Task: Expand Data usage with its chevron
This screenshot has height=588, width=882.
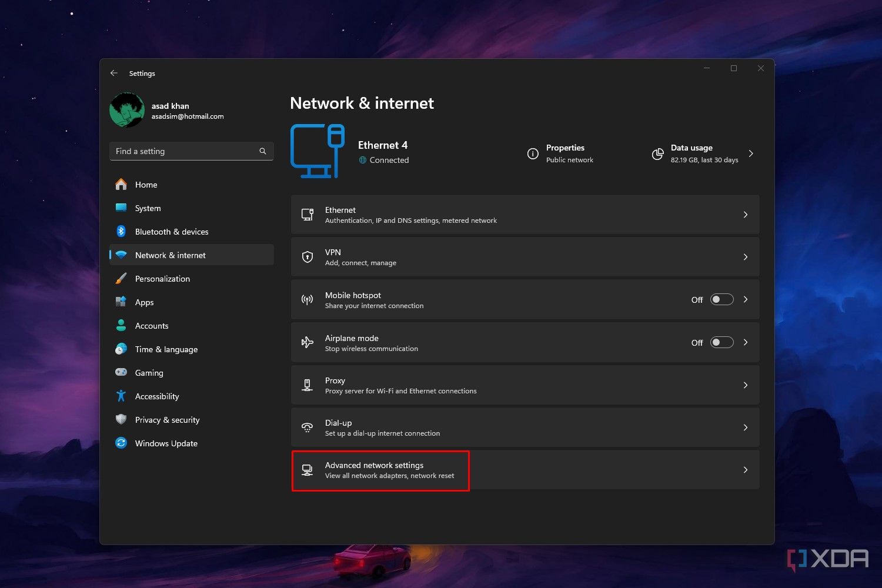Action: tap(751, 153)
